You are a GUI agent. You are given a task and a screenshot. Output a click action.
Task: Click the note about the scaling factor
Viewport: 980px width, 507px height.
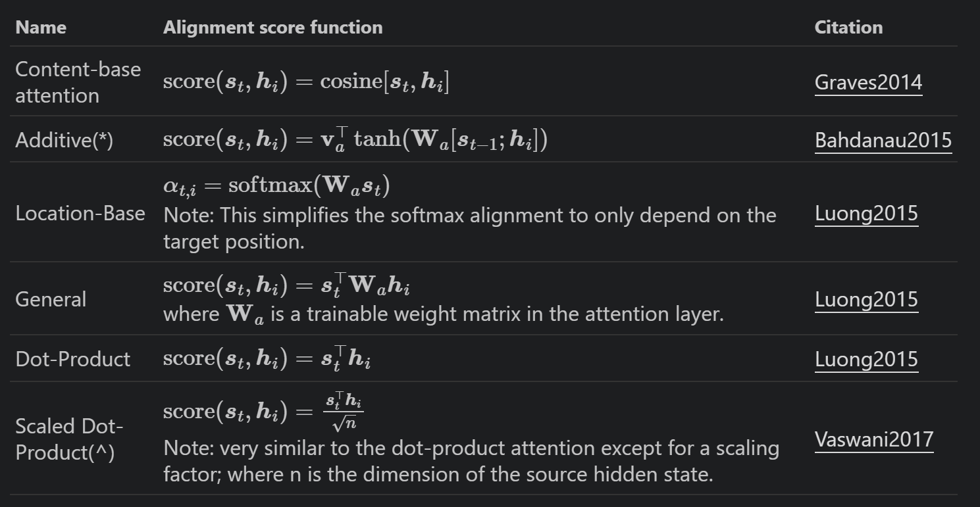(x=471, y=462)
